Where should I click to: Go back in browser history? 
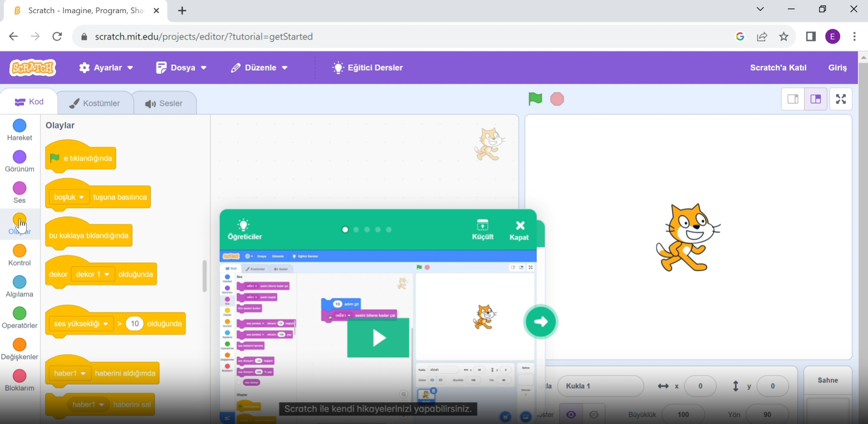pos(13,37)
